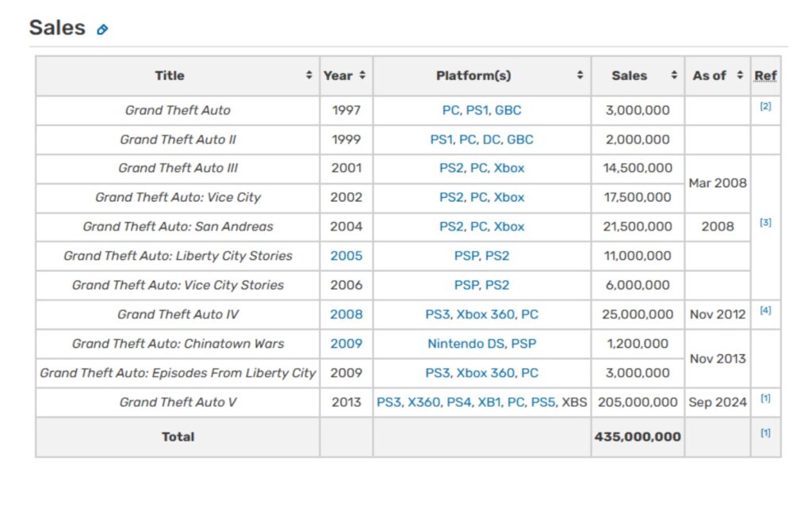812x511 pixels.
Task: Sort table by Sales column arrows
Action: click(x=674, y=75)
